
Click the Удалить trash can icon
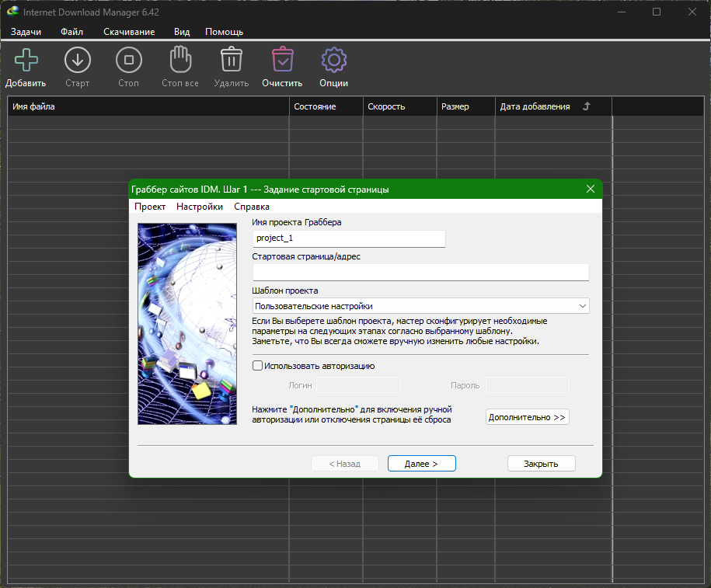pos(232,59)
